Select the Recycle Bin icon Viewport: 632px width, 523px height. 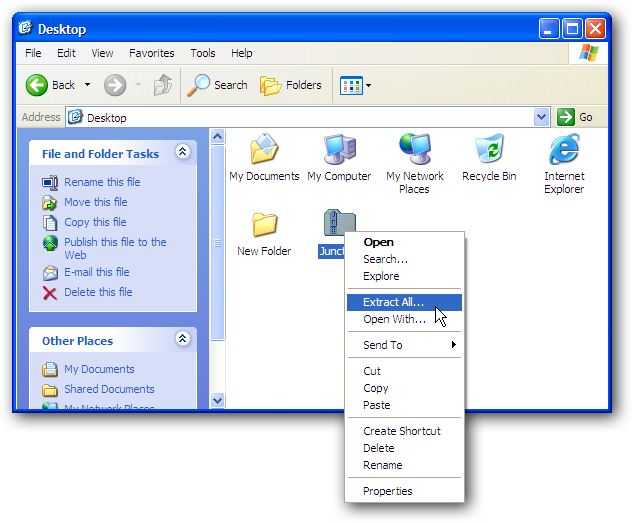pos(489,158)
